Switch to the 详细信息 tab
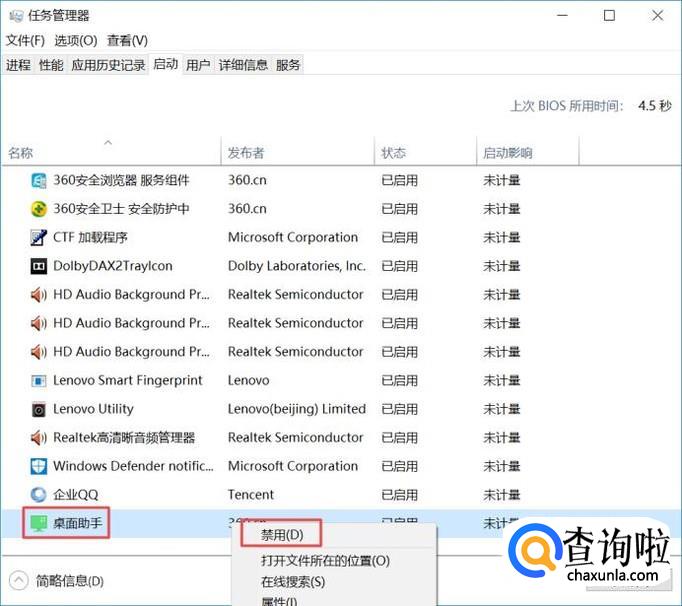The width and height of the screenshot is (682, 606). coord(243,65)
